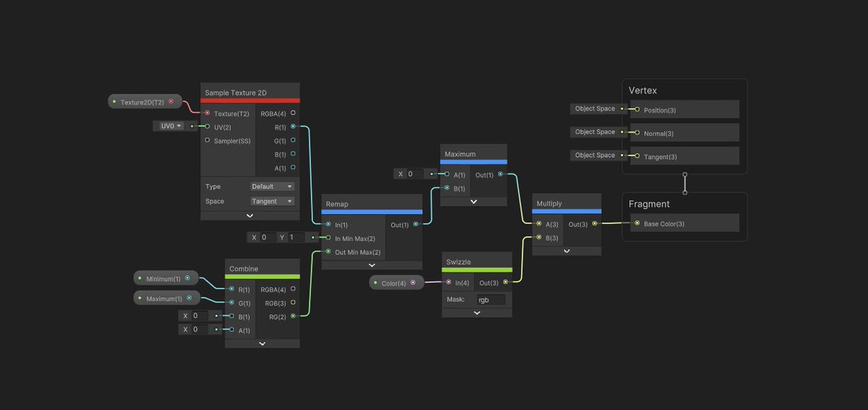
Task: Select the Sample Texture 2D node title
Action: pos(236,93)
